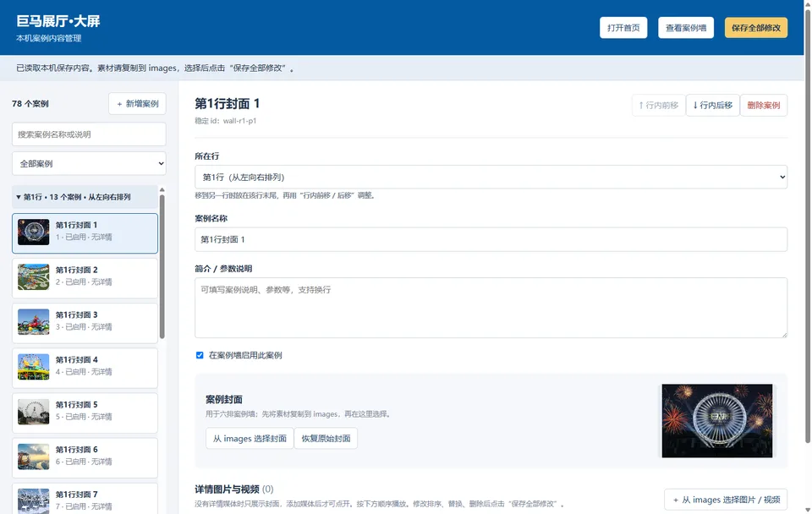Screen dimensions: 812x514
Task: Click the thumbnail of 第1行封面 4
Action: [x=33, y=367]
